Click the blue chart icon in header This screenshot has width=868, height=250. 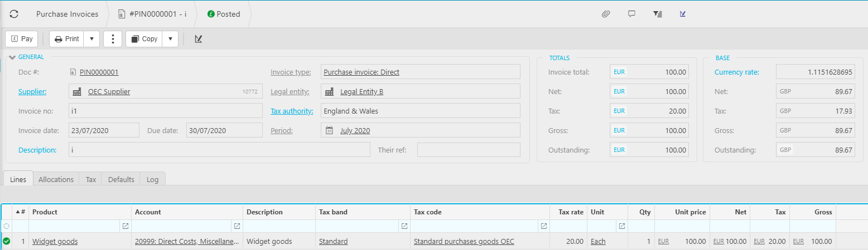point(683,14)
